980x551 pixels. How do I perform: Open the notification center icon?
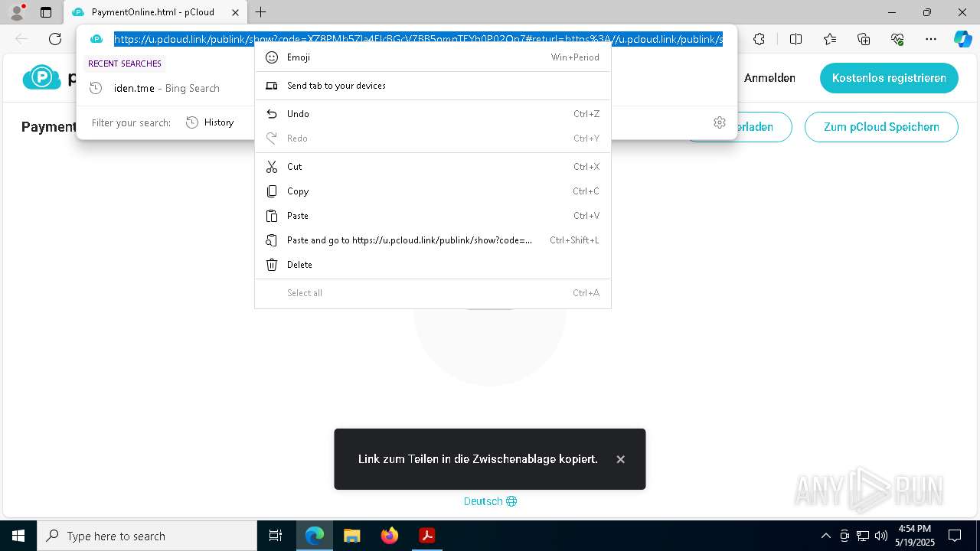click(955, 536)
